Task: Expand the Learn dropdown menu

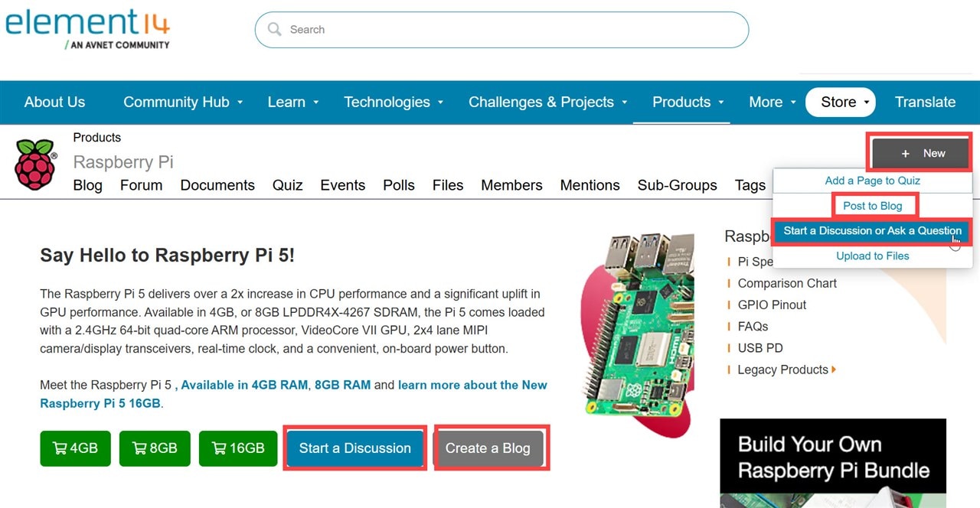Action: [x=292, y=102]
